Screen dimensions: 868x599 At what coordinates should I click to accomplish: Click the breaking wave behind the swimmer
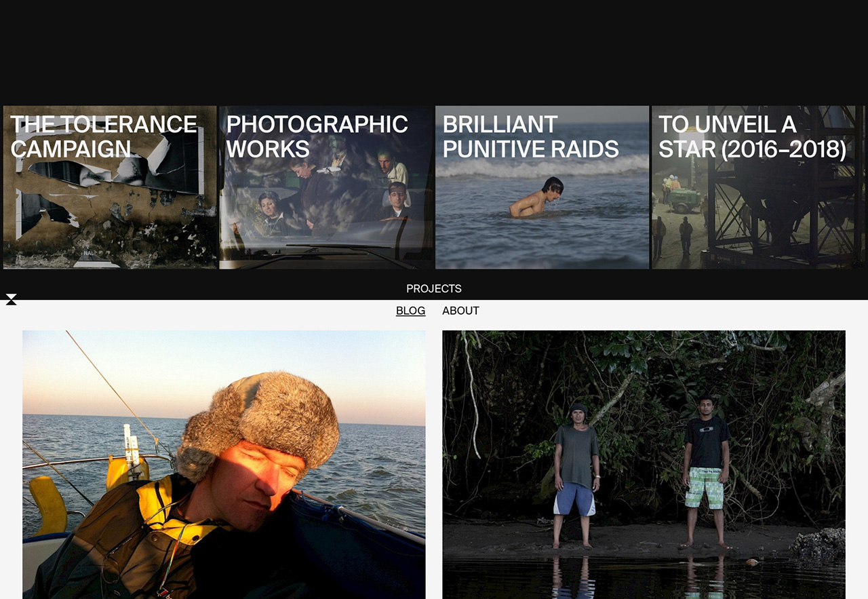click(x=542, y=166)
